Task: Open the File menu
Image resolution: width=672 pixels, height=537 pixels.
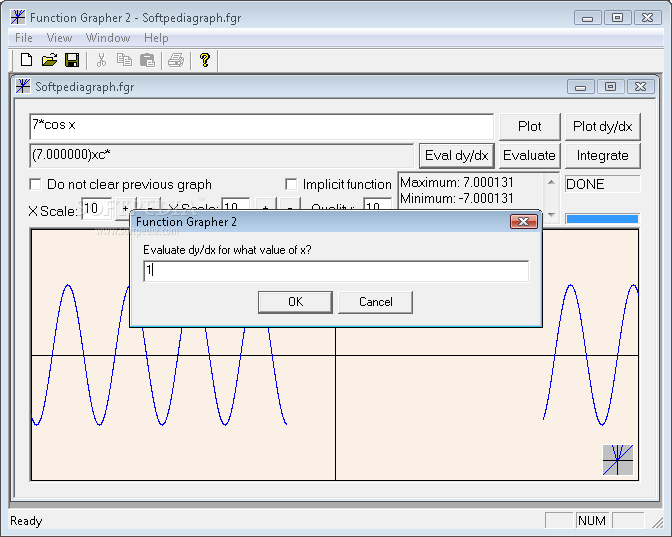Action: point(24,38)
